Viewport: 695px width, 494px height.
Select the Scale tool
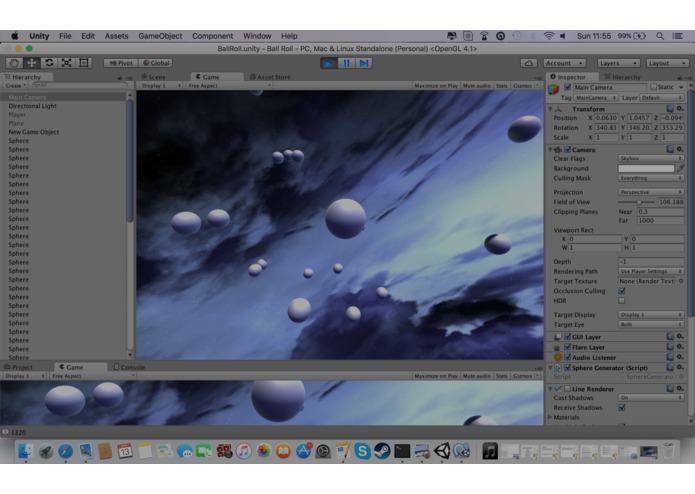66,63
